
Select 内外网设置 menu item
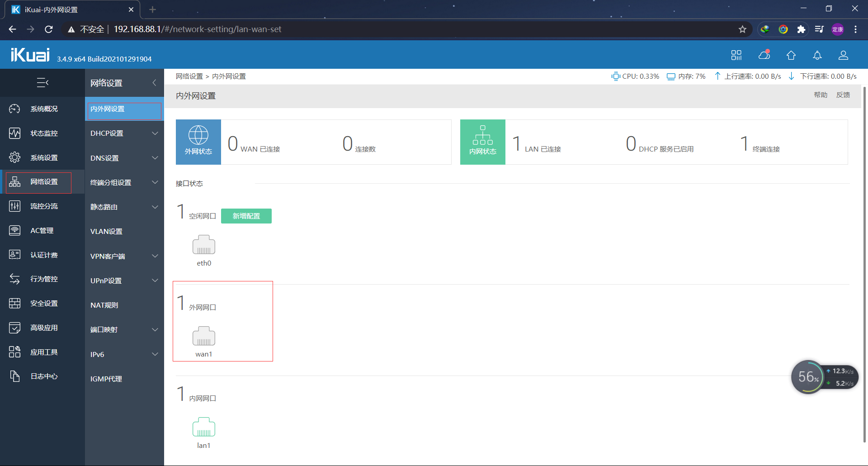[x=124, y=109]
